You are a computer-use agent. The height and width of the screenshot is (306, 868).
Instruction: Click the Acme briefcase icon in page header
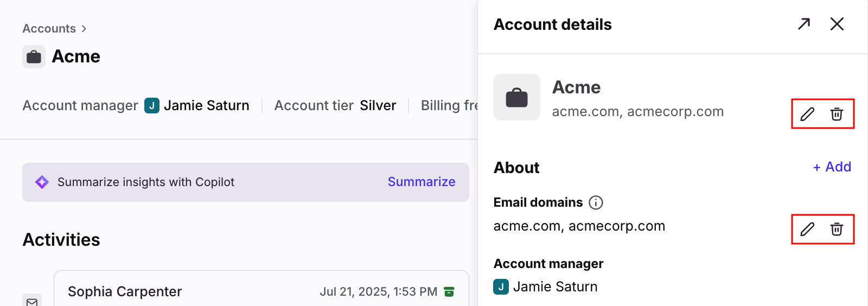coord(34,56)
